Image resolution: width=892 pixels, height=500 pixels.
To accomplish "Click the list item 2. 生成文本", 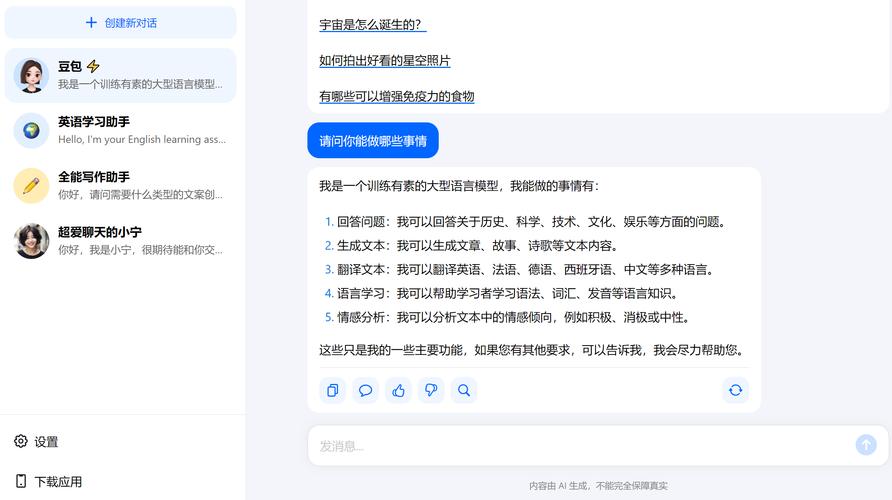I will point(472,246).
